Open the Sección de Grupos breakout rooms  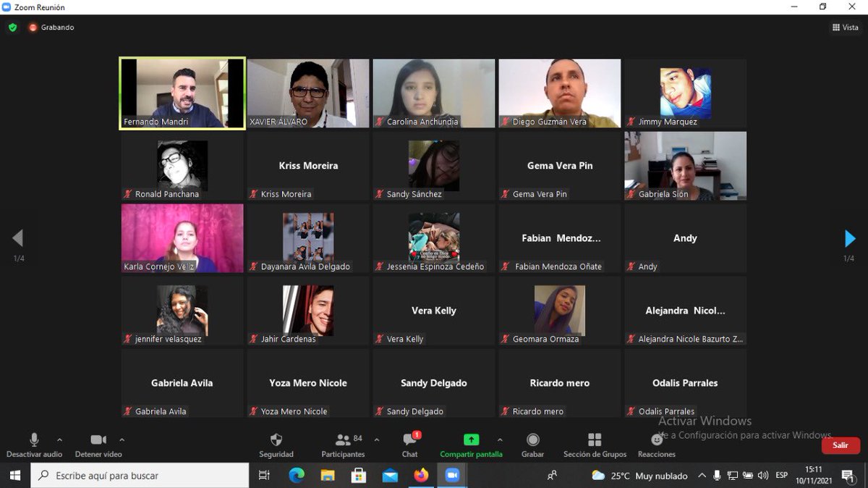point(595,445)
